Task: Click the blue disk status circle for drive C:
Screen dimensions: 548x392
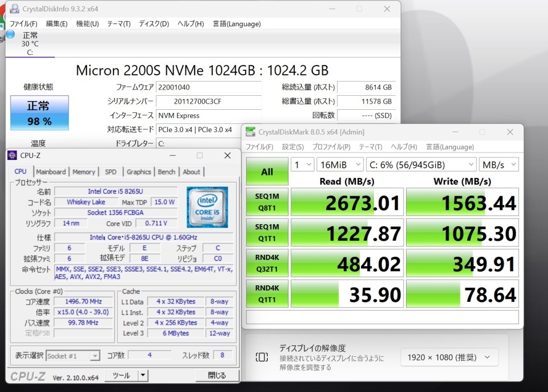Action: pos(10,34)
